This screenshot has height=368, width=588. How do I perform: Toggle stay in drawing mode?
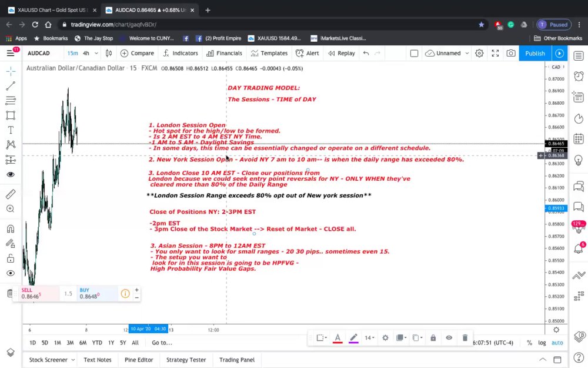(11, 244)
